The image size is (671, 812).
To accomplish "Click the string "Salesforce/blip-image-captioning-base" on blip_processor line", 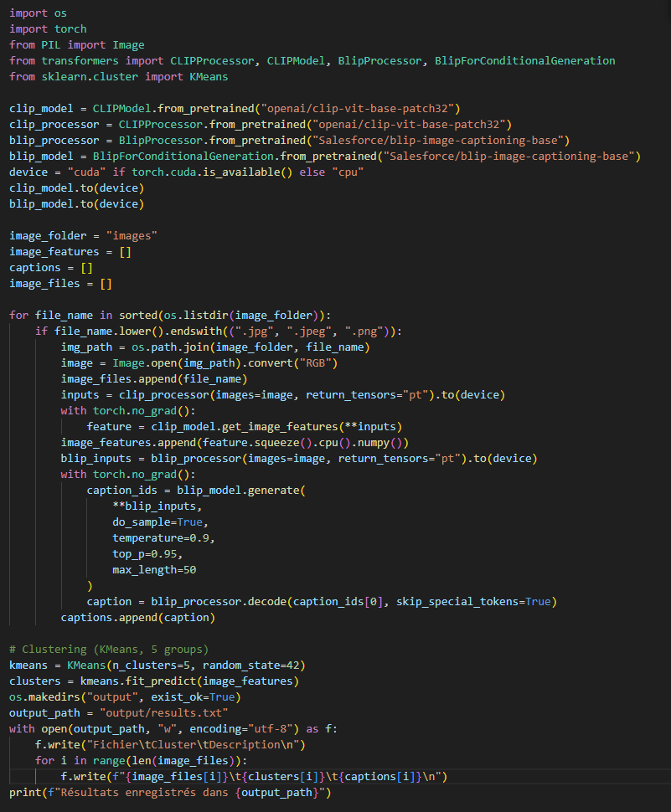I will click(x=437, y=141).
